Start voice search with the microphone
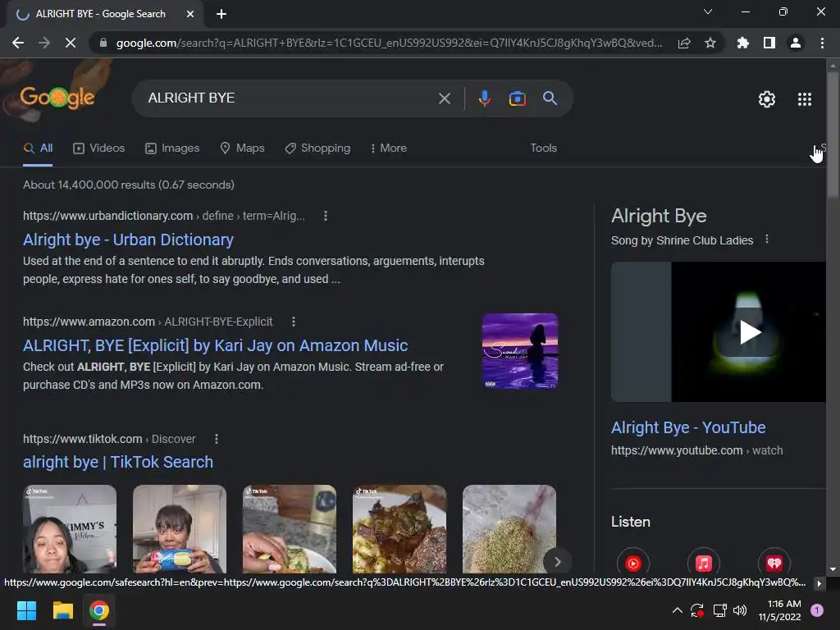The width and height of the screenshot is (840, 630). pyautogui.click(x=484, y=98)
